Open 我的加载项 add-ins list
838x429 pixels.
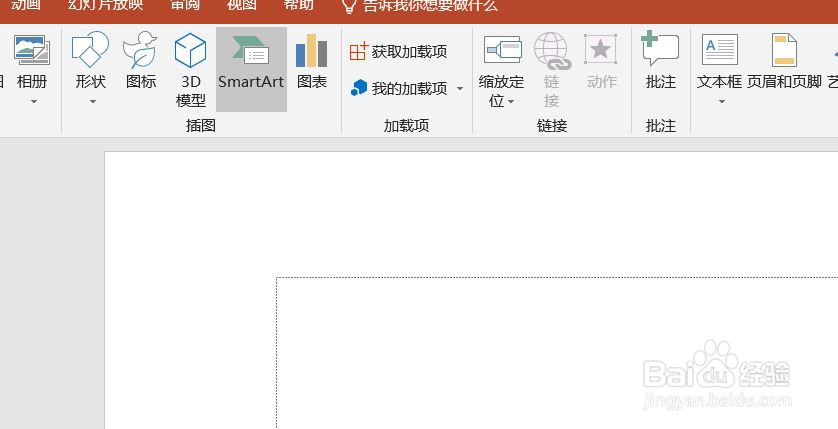399,88
